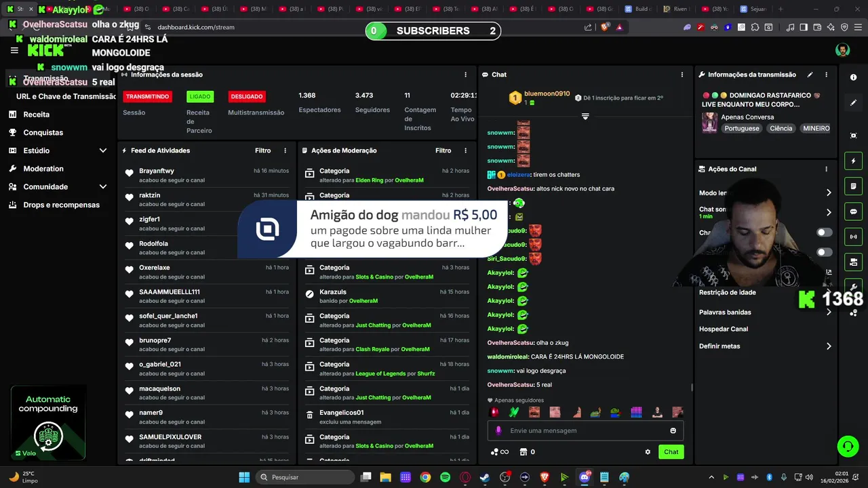Open Conquistas in the sidebar
The image size is (868, 488).
[43, 133]
